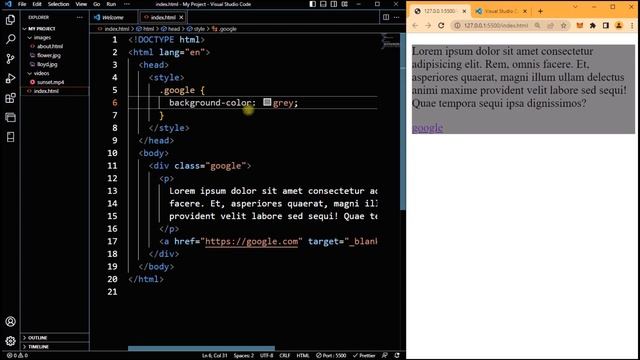Switch to the Welcome tab
640x360 pixels.
point(113,17)
